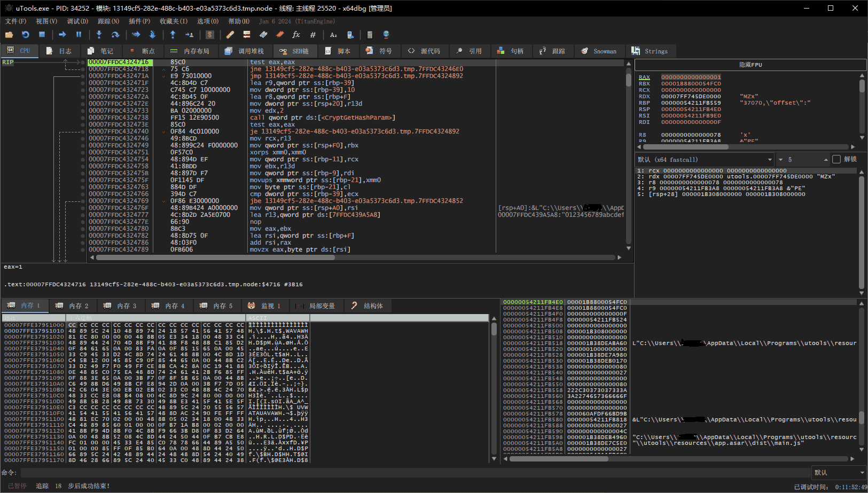Switch to the Snowman tab
Image resolution: width=868 pixels, height=493 pixels.
(x=599, y=51)
